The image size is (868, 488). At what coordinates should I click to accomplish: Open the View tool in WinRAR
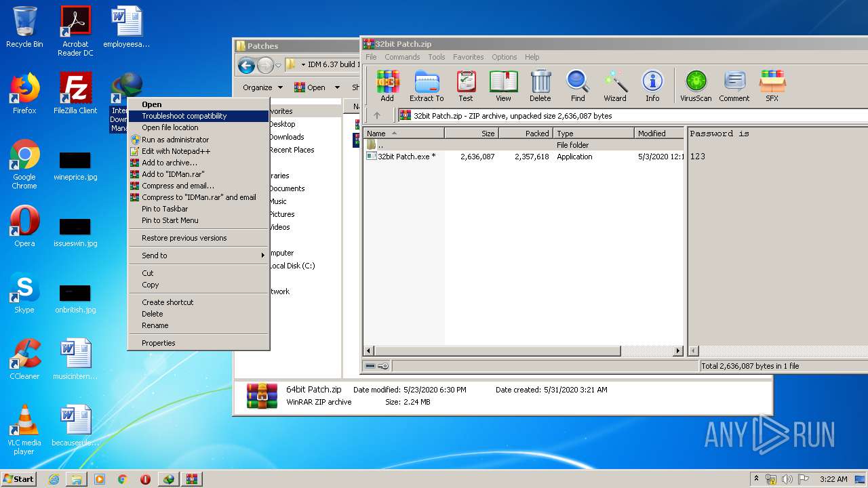(503, 85)
